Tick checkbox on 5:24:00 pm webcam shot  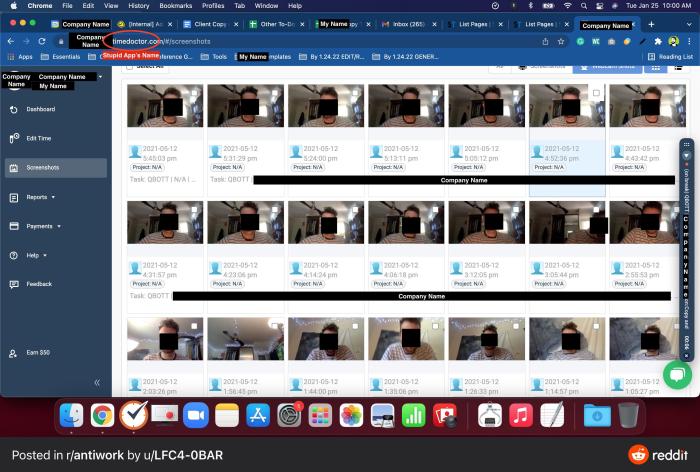click(x=355, y=93)
